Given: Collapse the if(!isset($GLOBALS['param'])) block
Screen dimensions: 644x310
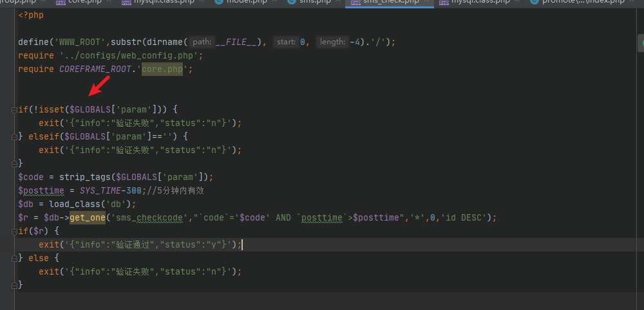Looking at the screenshot, I should point(14,110).
